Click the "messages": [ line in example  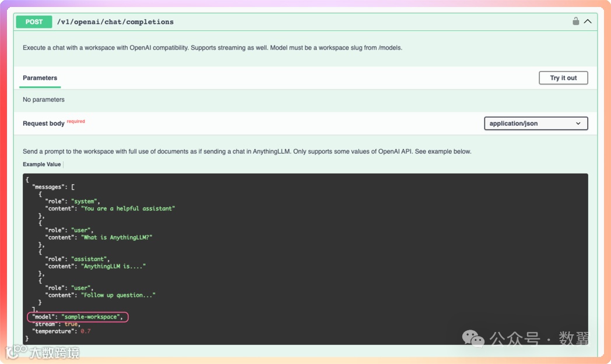[54, 187]
